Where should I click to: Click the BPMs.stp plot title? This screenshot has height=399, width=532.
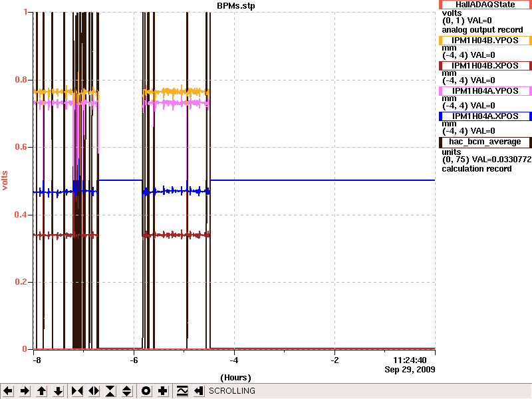[x=236, y=6]
